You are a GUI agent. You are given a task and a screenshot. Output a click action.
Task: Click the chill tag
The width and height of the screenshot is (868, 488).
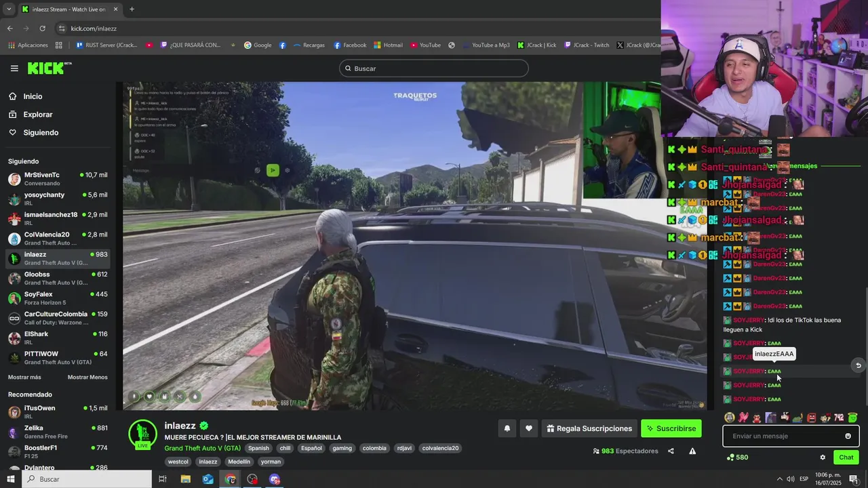pos(285,448)
